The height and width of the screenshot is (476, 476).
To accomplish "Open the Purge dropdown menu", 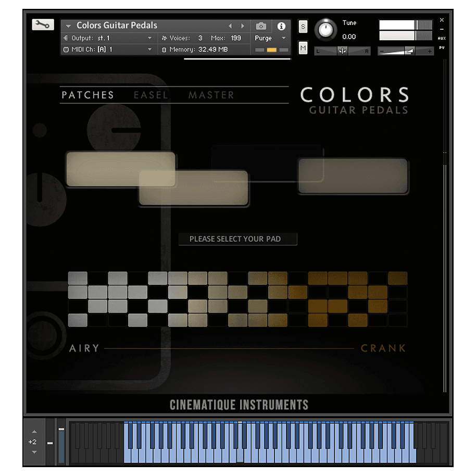I will [270, 38].
